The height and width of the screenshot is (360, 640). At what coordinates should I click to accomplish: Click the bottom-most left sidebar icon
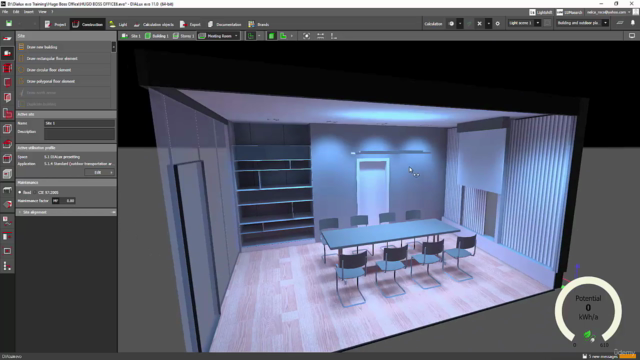click(x=7, y=266)
